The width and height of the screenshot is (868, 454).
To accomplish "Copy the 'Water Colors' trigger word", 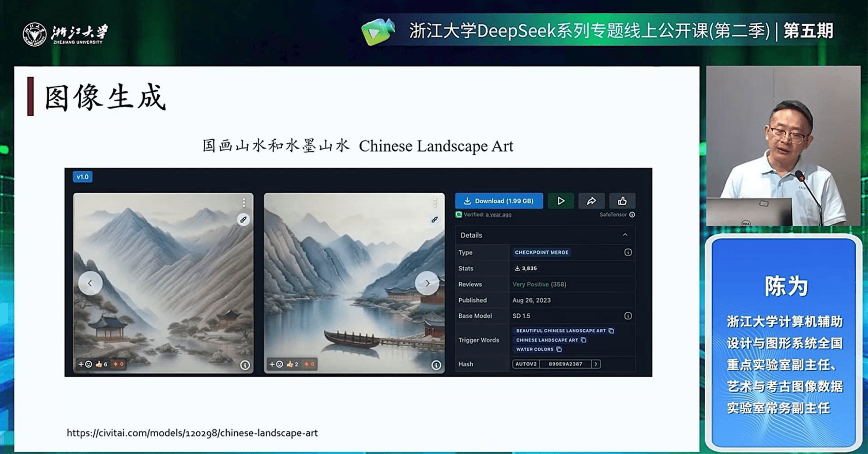I will point(559,349).
